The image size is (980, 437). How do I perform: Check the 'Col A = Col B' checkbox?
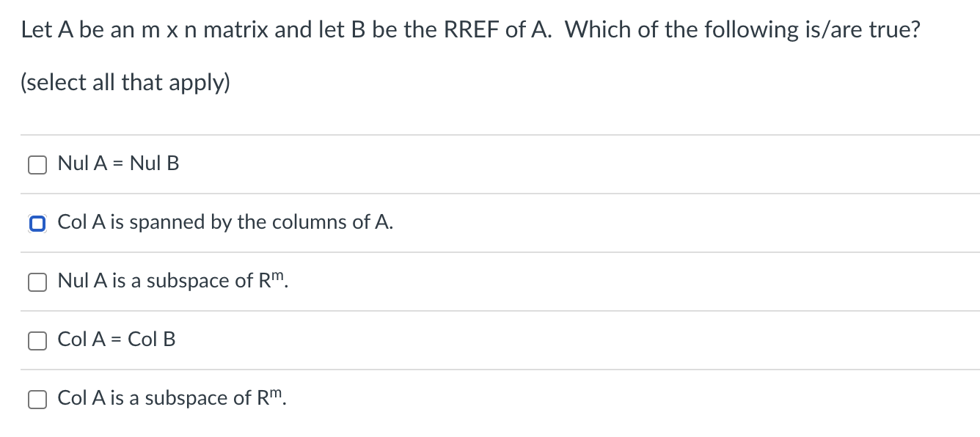click(37, 340)
